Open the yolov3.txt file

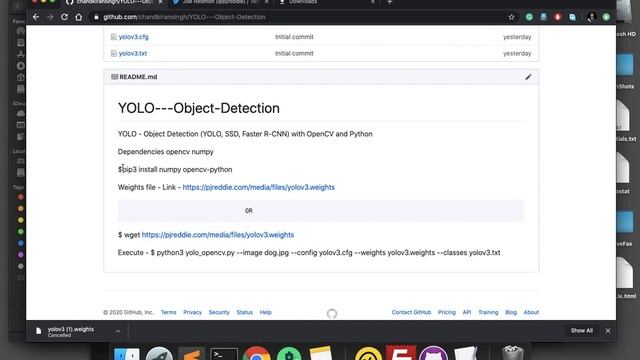click(133, 53)
